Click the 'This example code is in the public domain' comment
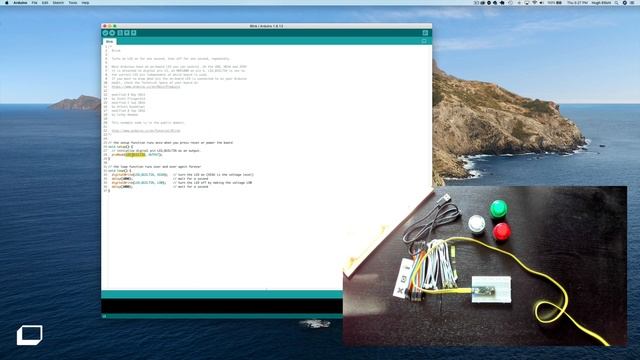Viewport: 640px width, 360px height. 148,122
